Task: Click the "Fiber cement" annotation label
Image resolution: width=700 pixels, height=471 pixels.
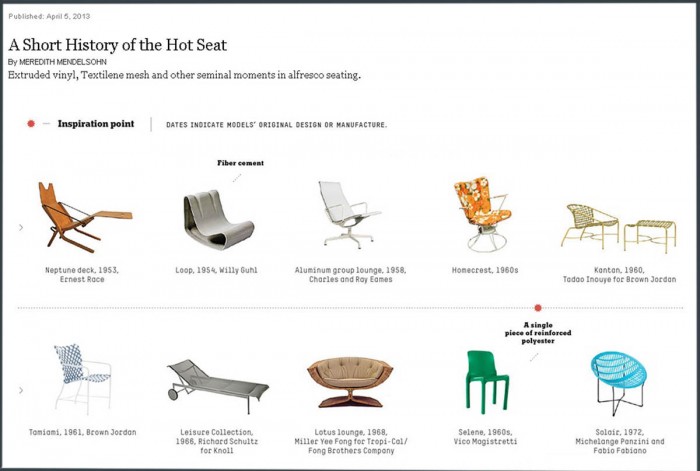Action: point(240,162)
